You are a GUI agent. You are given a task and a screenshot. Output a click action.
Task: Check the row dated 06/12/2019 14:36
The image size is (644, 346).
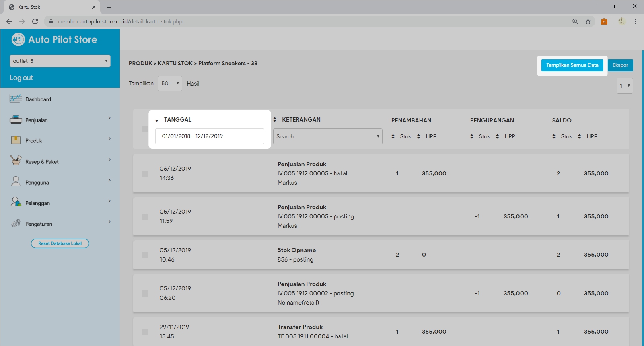click(x=145, y=173)
